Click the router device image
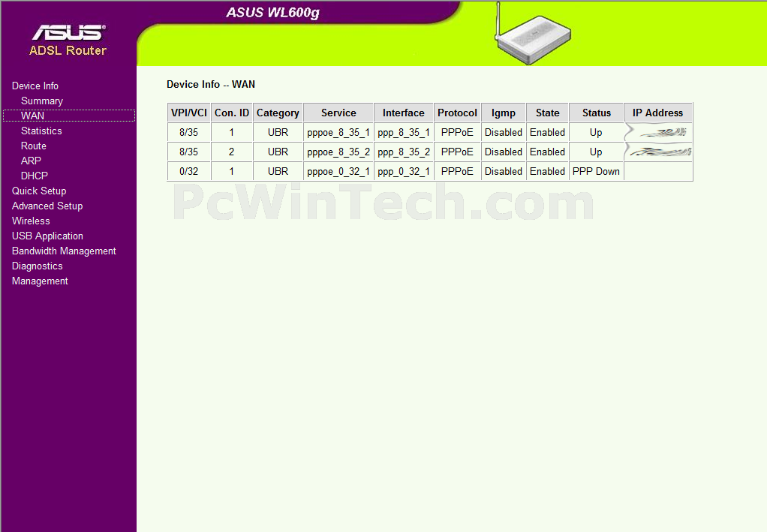This screenshot has width=767, height=532. point(533,35)
